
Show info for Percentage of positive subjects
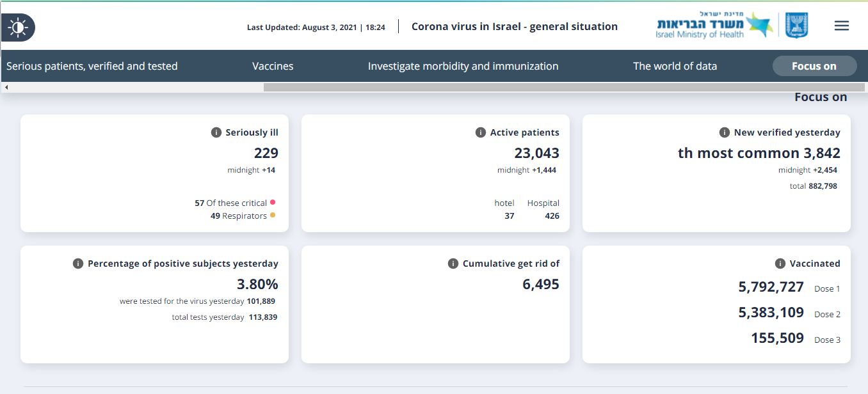pos(78,264)
